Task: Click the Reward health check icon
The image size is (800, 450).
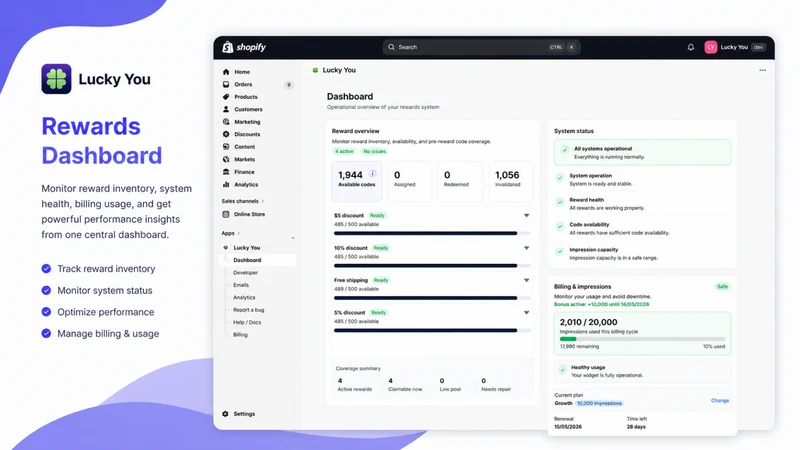Action: [560, 202]
